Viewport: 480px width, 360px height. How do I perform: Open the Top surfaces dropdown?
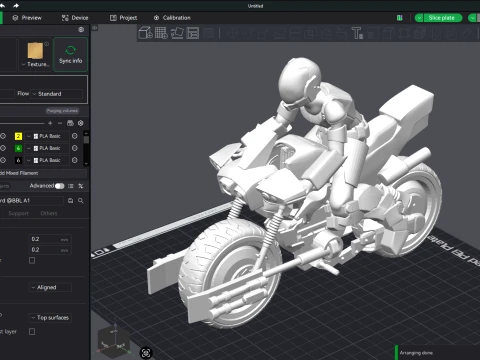(50, 318)
